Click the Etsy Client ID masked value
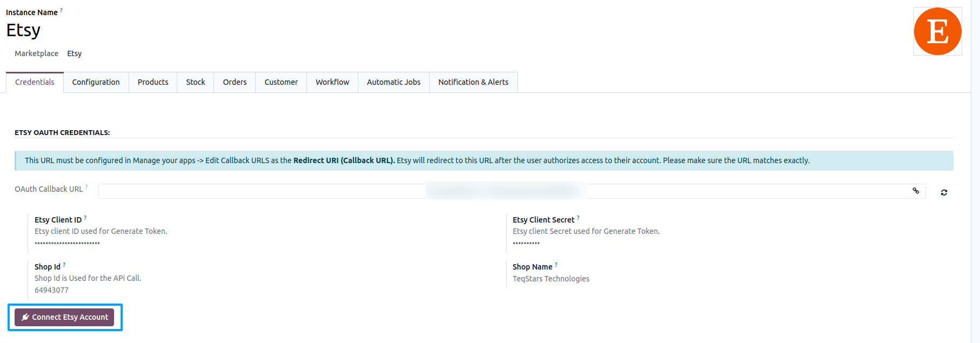This screenshot has width=980, height=343. [x=67, y=243]
